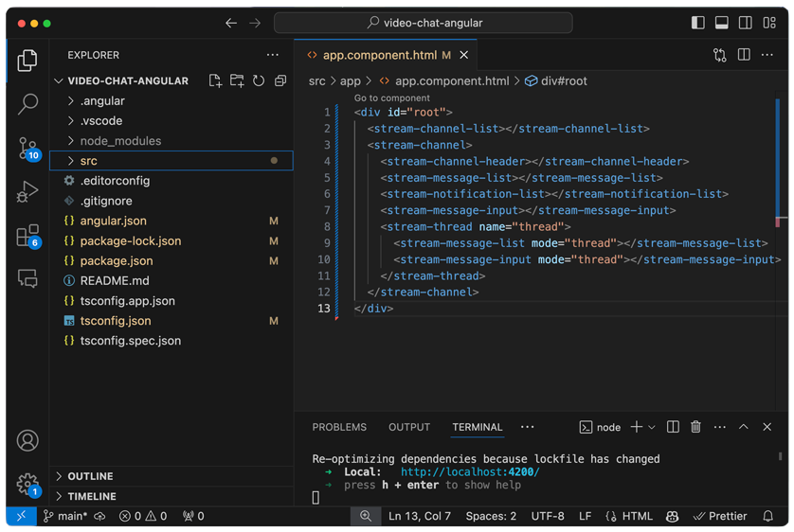Image resolution: width=794 pixels, height=532 pixels.
Task: Open package-lock.json file
Action: [171, 241]
